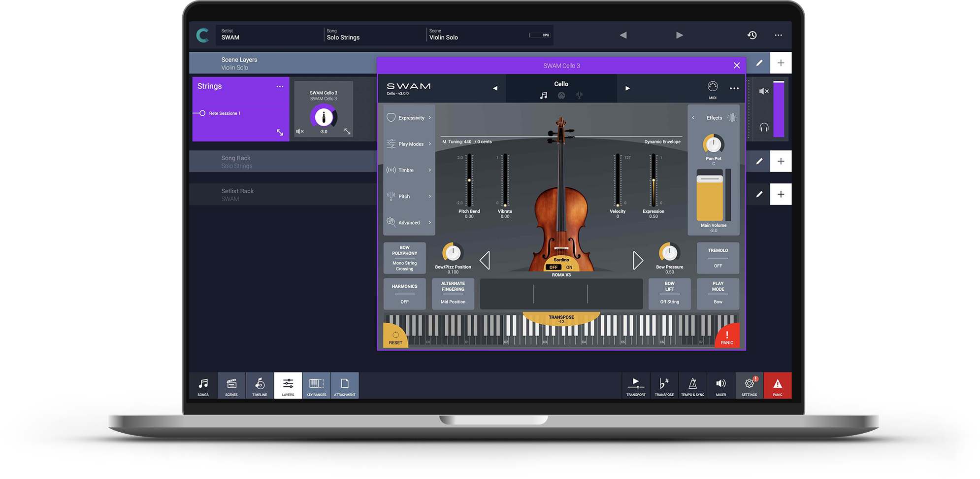Expand the Advanced section
Screen dimensions: 980x479
[409, 222]
